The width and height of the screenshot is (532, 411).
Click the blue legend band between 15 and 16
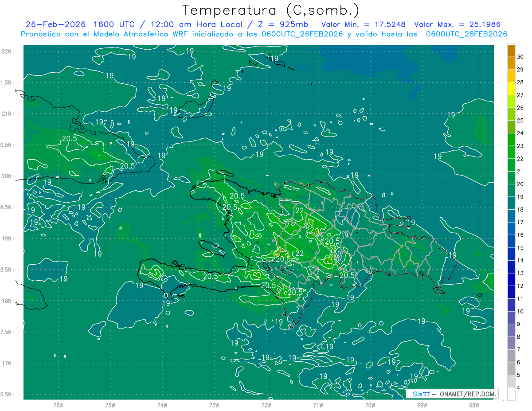pos(511,241)
